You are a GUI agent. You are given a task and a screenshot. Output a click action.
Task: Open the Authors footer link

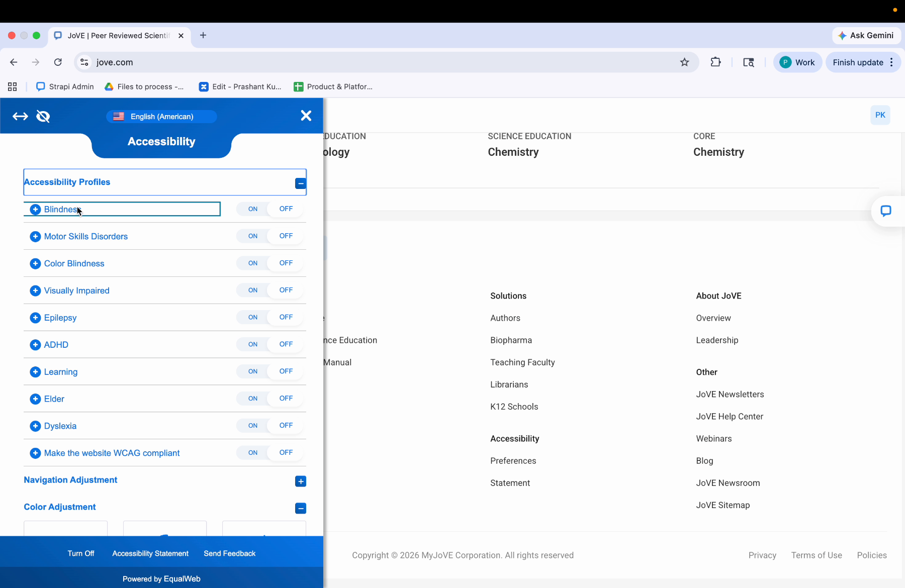click(x=505, y=318)
